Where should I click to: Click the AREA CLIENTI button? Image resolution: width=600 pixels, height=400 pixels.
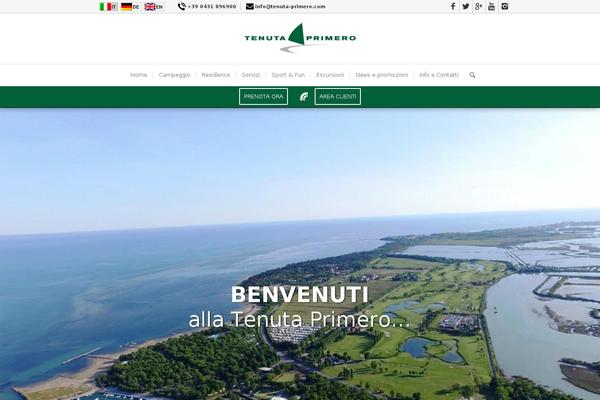point(338,96)
